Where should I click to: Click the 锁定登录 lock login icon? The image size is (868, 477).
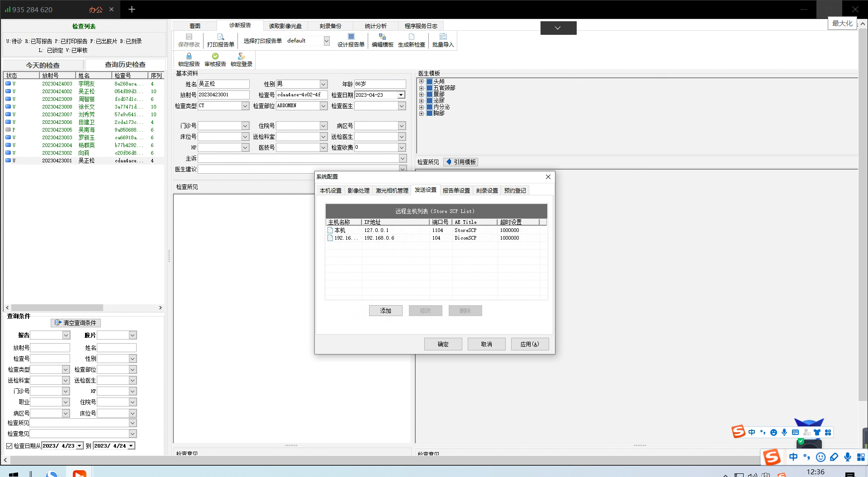tap(242, 57)
